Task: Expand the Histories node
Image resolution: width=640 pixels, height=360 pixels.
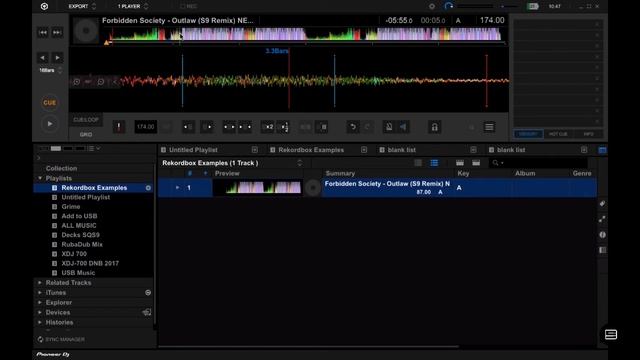Action: tap(40, 322)
